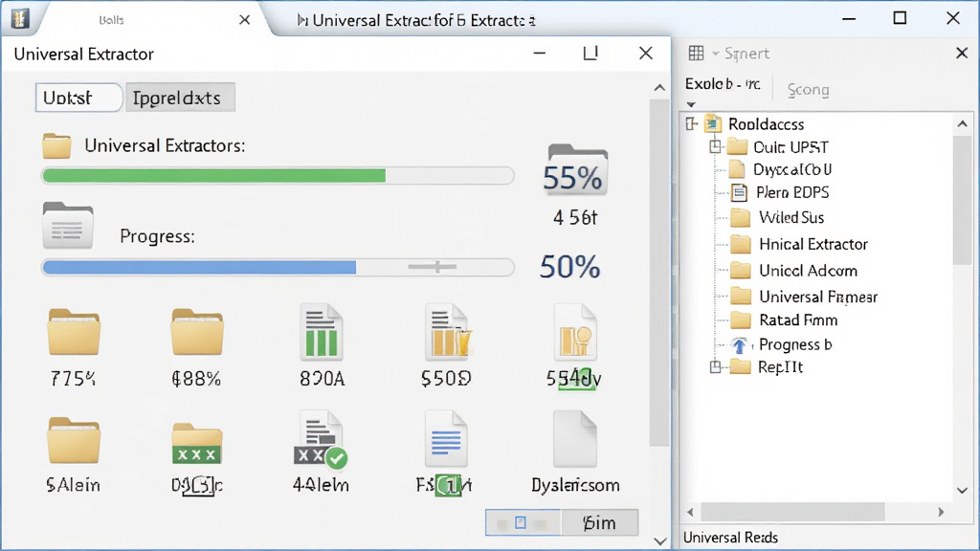Click the folder icon beside Universal Extractors
Image resolution: width=980 pixels, height=551 pixels.
56,146
